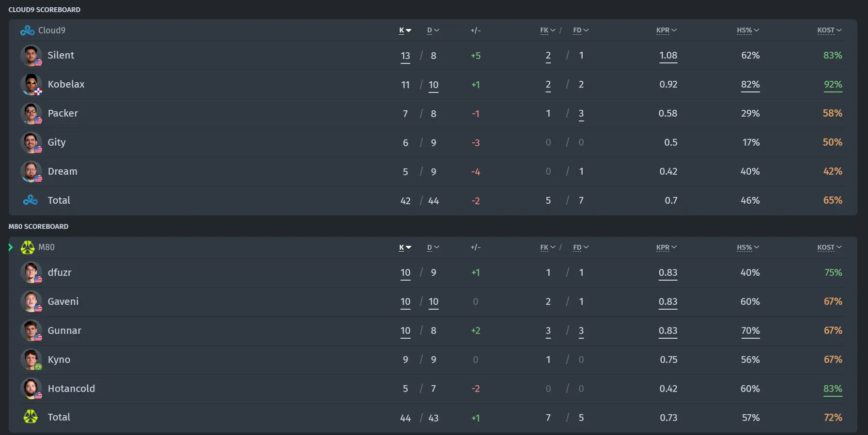Screen dimensions: 868x435
Task: Click Gunnar's player avatar
Action: coord(31,330)
